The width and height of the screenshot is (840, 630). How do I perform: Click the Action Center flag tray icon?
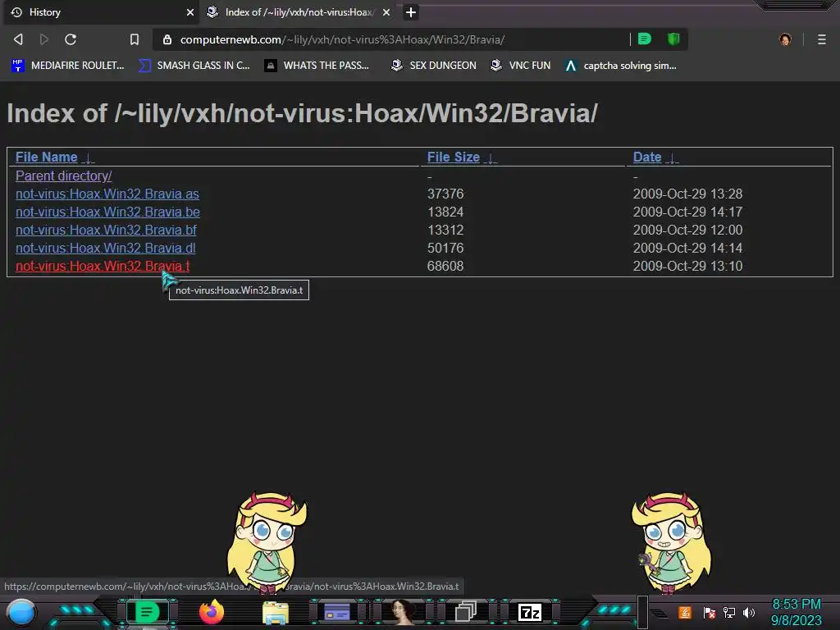pyautogui.click(x=709, y=612)
